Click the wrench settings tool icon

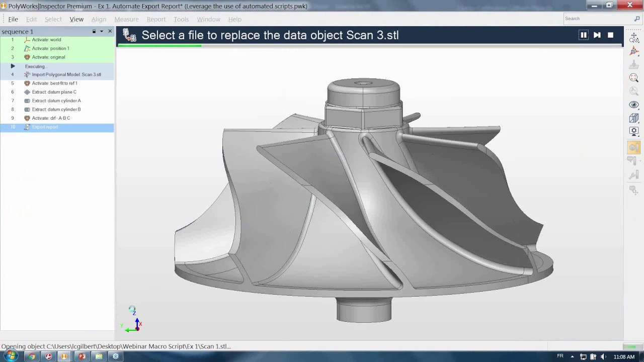tap(634, 175)
